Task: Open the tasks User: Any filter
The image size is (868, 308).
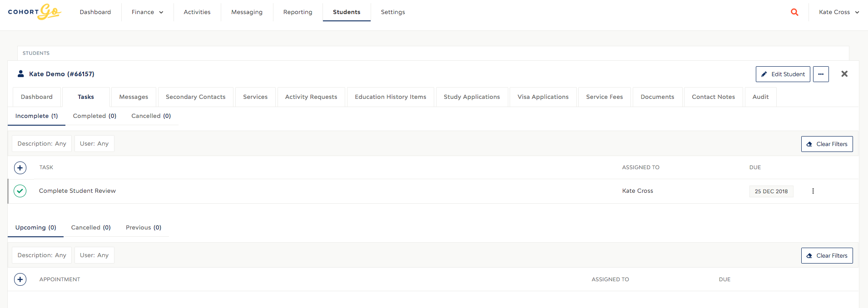Action: (94, 144)
